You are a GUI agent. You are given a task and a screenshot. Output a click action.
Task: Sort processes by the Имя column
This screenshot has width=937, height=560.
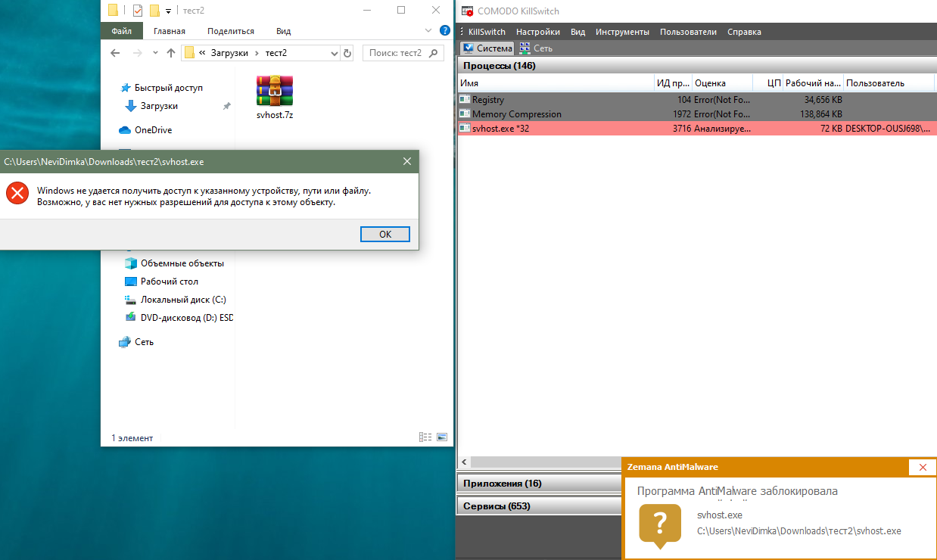[556, 83]
